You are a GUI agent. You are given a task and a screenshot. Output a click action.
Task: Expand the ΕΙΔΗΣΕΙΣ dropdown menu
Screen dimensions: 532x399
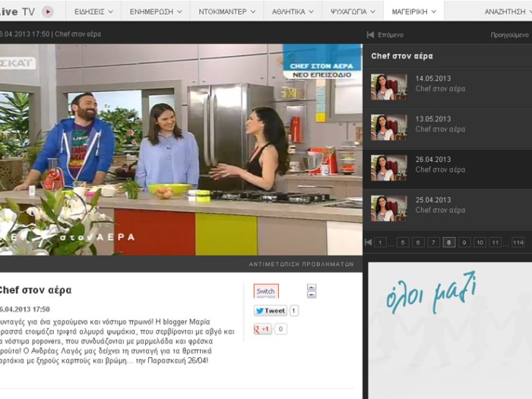pos(94,11)
